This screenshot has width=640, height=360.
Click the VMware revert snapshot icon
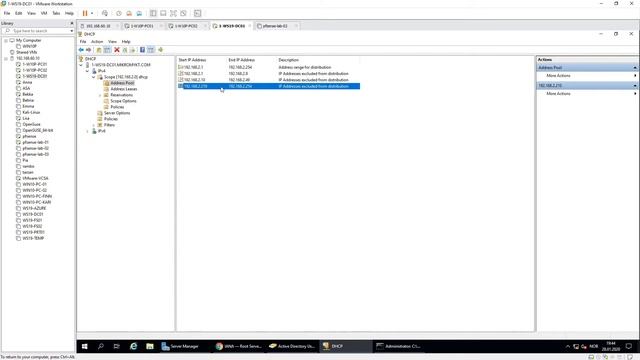(x=129, y=13)
